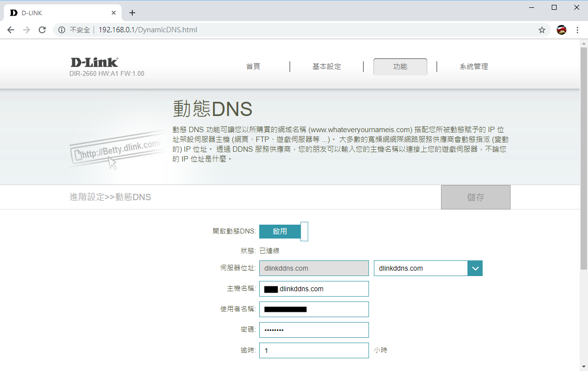588x371 pixels.
Task: Toggle the 開啟動態DNS switch
Action: pyautogui.click(x=284, y=232)
